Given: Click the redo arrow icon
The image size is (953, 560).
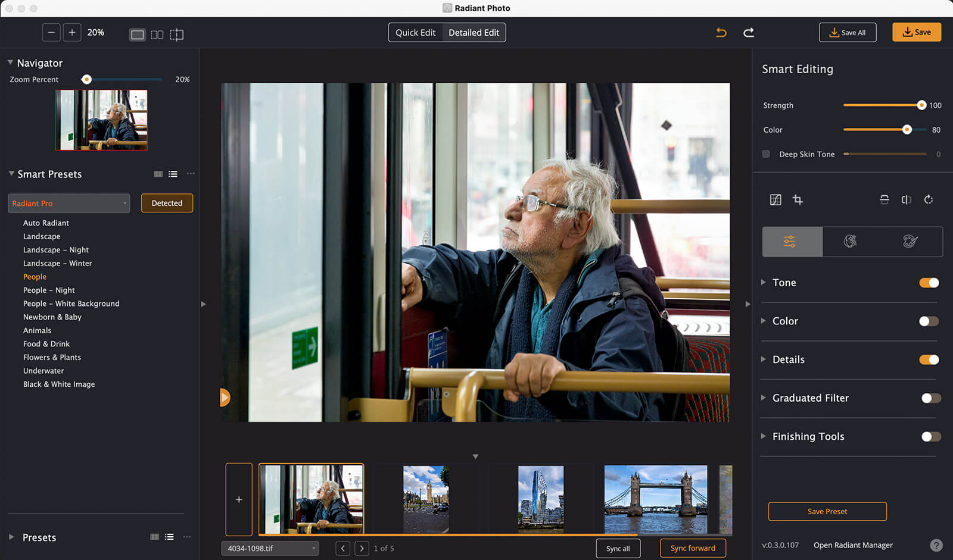Looking at the screenshot, I should click(x=749, y=33).
